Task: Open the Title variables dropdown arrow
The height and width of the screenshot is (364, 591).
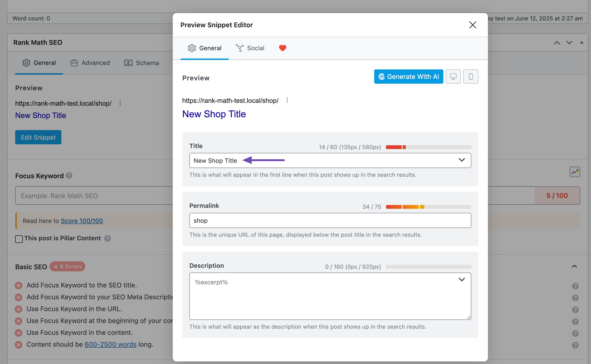Action: tap(461, 160)
